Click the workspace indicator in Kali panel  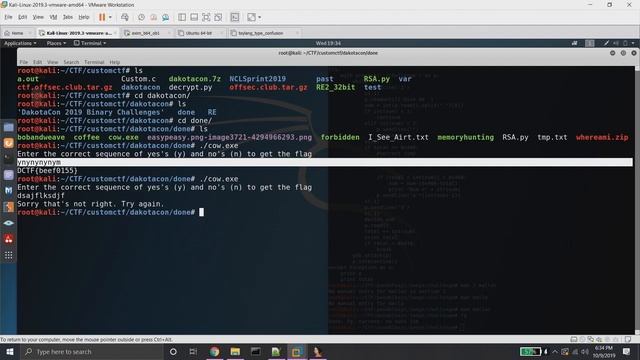click(x=590, y=43)
